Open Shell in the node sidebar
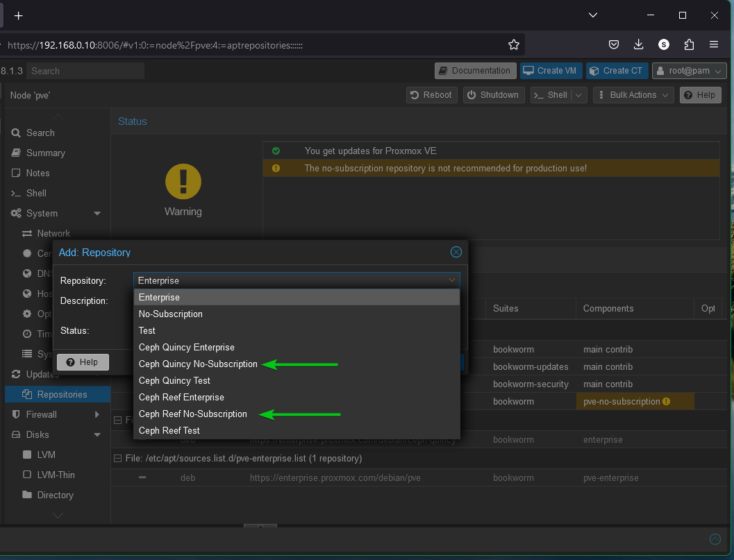The width and height of the screenshot is (734, 560). click(x=36, y=193)
